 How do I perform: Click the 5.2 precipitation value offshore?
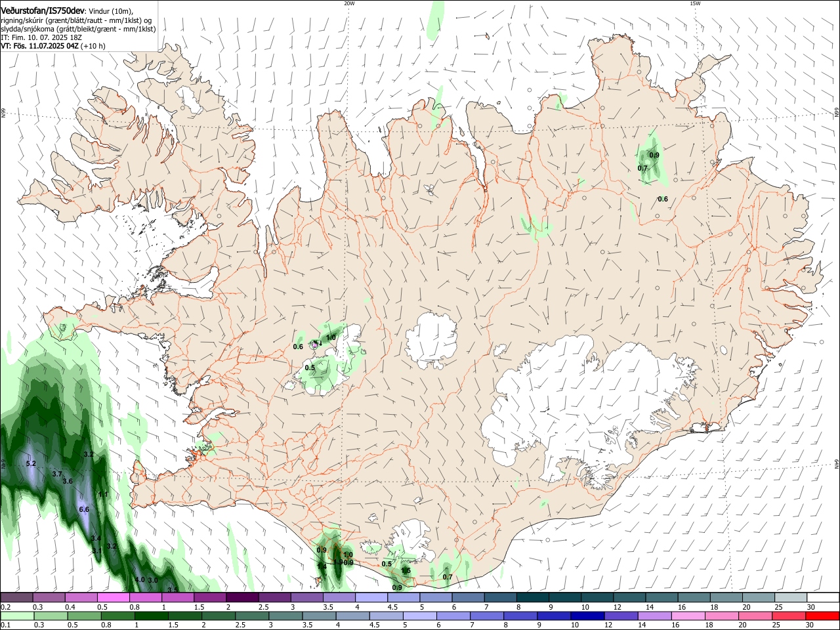[x=31, y=464]
